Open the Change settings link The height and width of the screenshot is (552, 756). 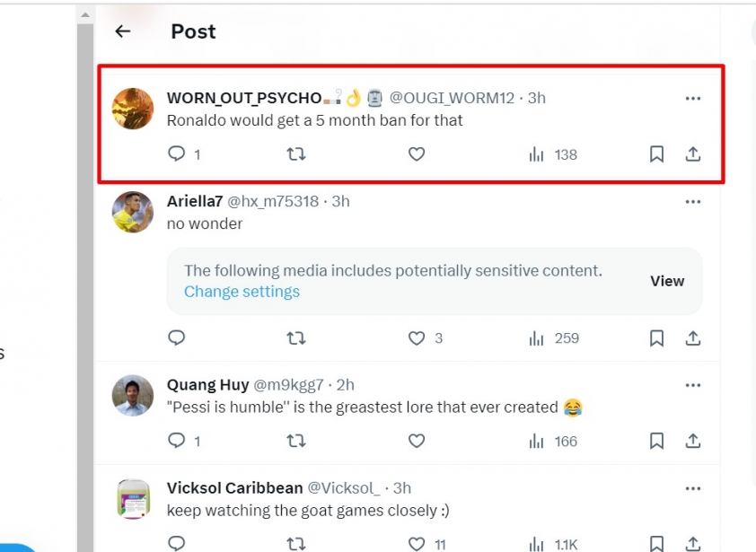242,292
